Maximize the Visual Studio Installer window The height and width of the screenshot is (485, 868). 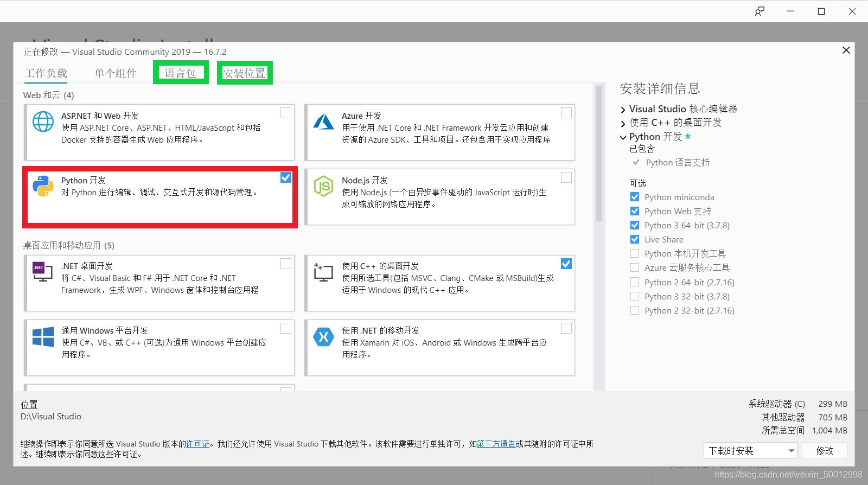point(821,11)
